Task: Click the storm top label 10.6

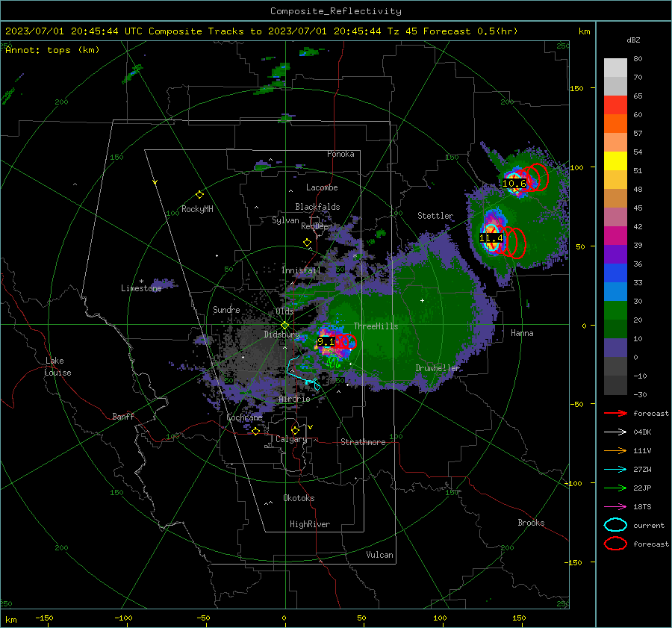Action: pos(514,184)
